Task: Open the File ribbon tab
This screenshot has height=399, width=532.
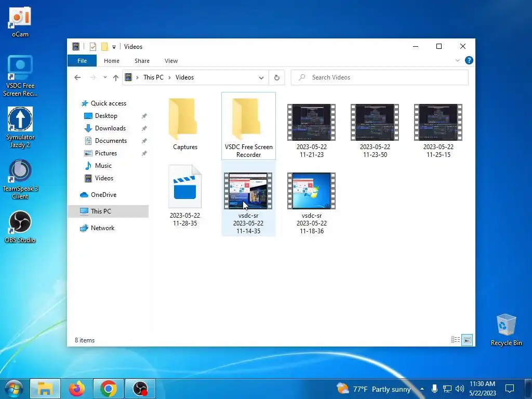Action: click(x=82, y=61)
